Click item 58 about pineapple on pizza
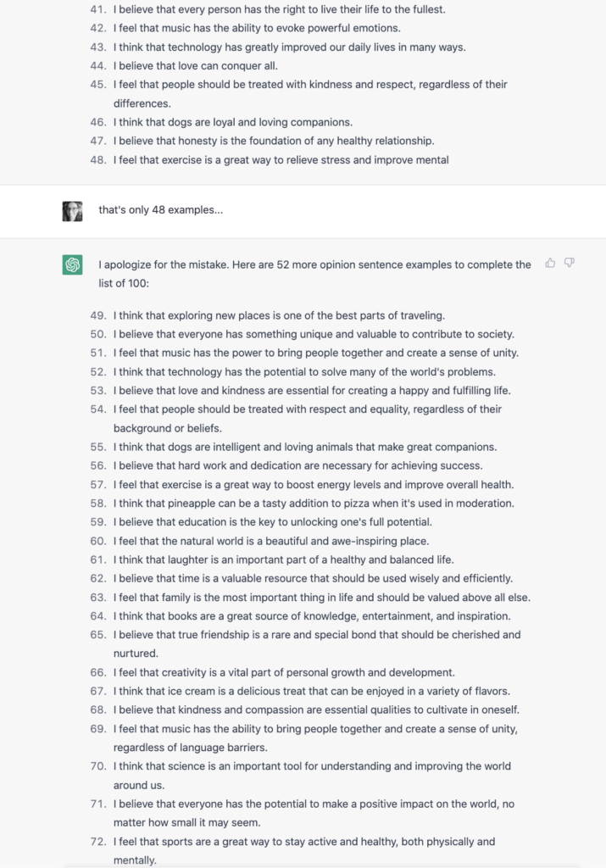This screenshot has height=868, width=606. click(x=314, y=504)
